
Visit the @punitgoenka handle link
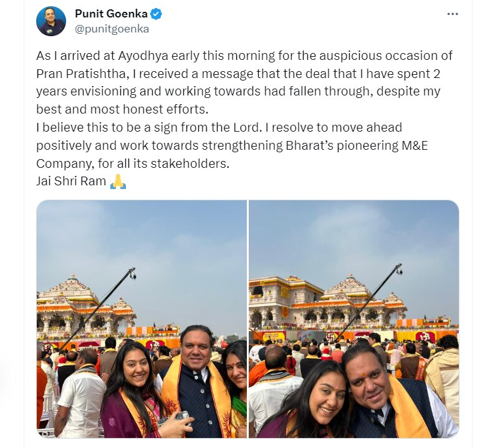[112, 29]
